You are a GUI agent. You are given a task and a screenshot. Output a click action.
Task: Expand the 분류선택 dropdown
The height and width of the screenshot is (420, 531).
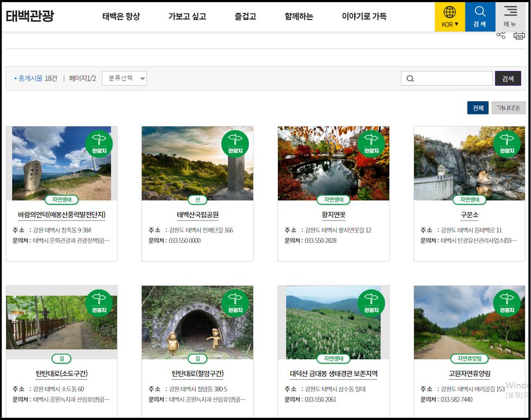124,79
